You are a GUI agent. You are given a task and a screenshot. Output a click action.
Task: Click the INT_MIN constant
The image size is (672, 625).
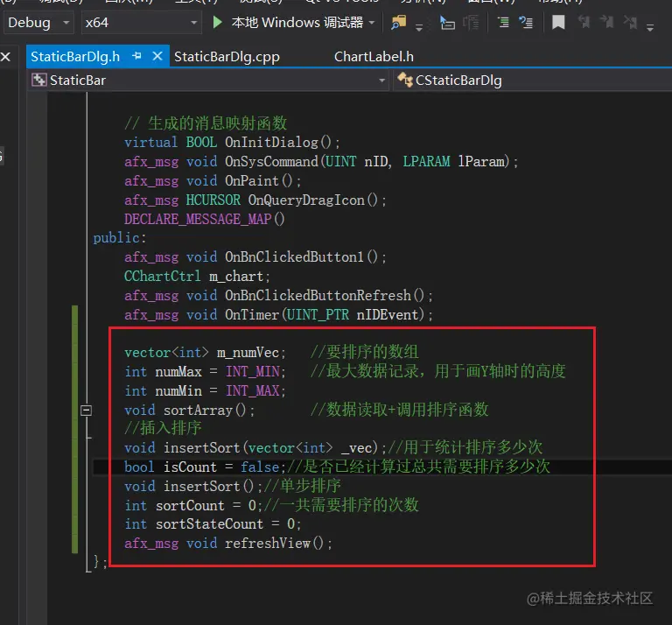point(253,372)
